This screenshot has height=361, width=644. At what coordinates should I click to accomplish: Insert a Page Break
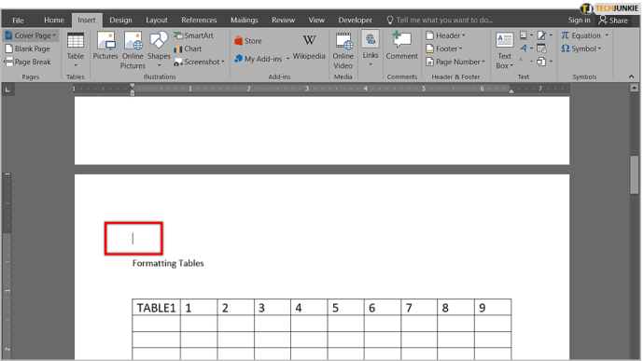(27, 62)
